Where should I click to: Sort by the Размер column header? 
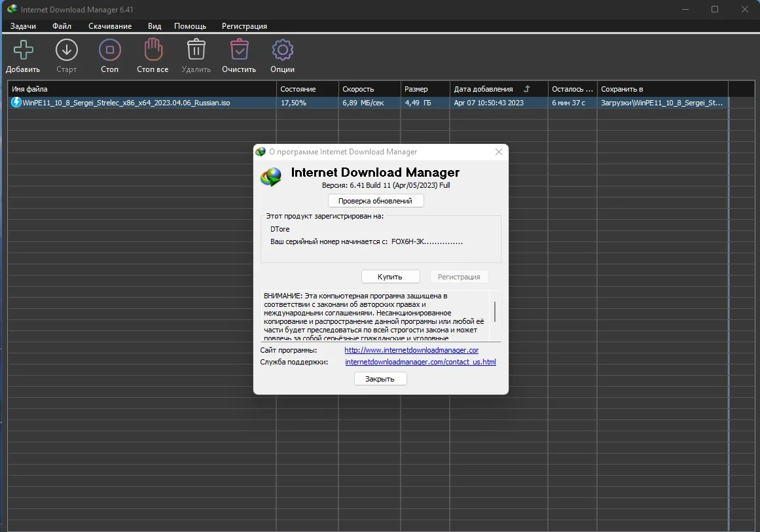tap(425, 89)
